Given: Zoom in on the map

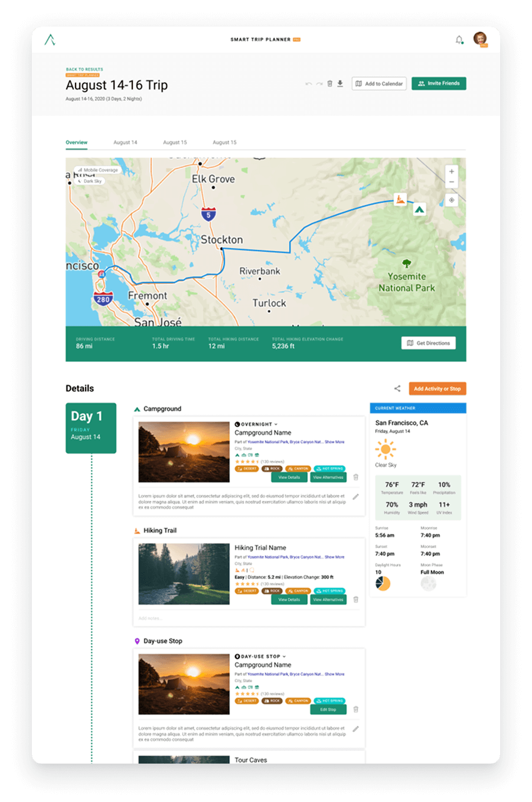Looking at the screenshot, I should point(452,171).
